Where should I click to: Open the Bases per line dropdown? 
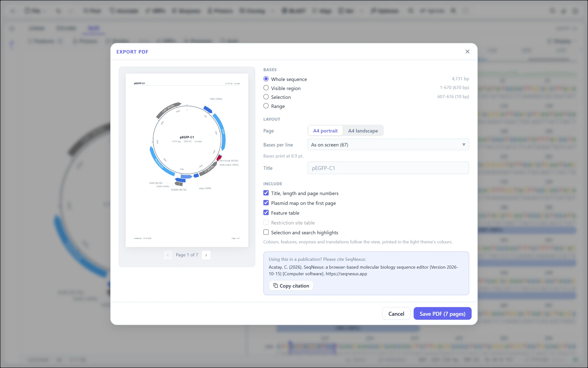(x=388, y=145)
